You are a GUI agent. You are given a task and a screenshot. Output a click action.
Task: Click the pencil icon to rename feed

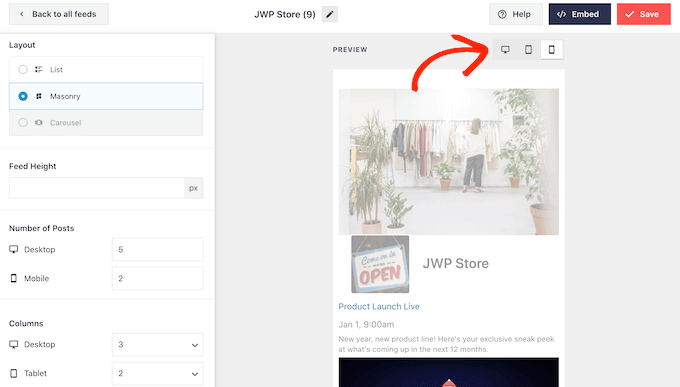coord(330,14)
